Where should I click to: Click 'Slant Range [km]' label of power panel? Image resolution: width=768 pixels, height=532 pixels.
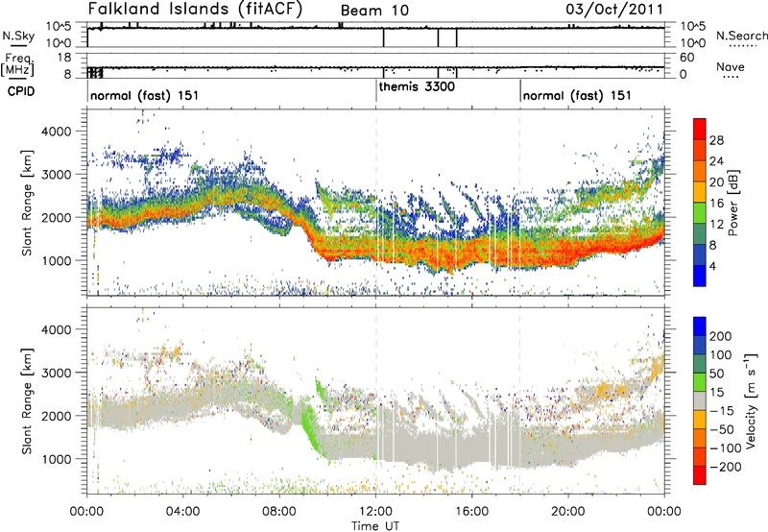(27, 203)
